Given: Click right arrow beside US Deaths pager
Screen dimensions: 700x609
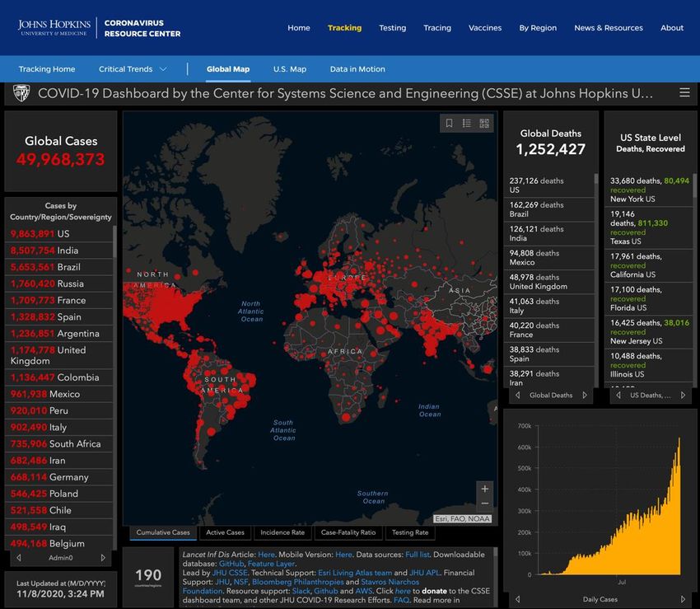Looking at the screenshot, I should [x=683, y=395].
